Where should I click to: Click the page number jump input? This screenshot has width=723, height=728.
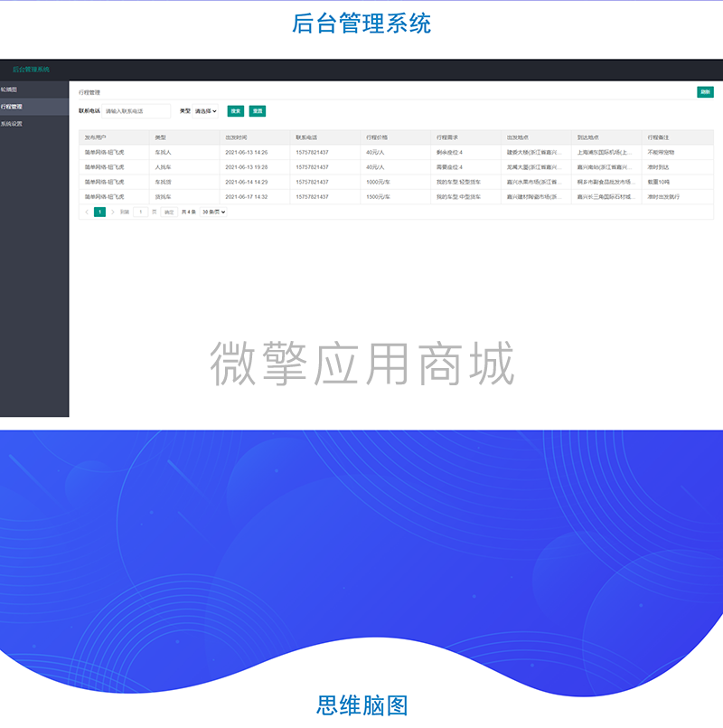[141, 213]
